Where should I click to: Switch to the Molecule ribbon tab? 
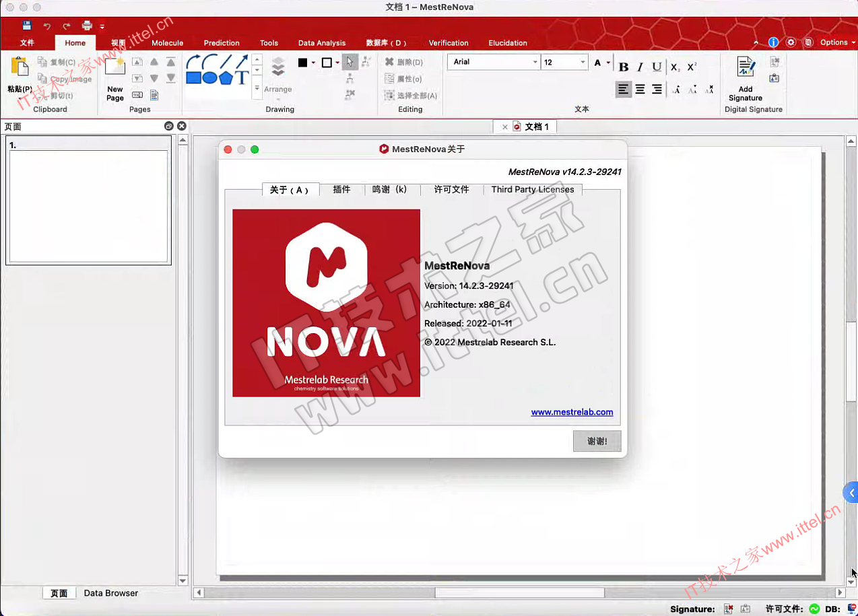(168, 43)
